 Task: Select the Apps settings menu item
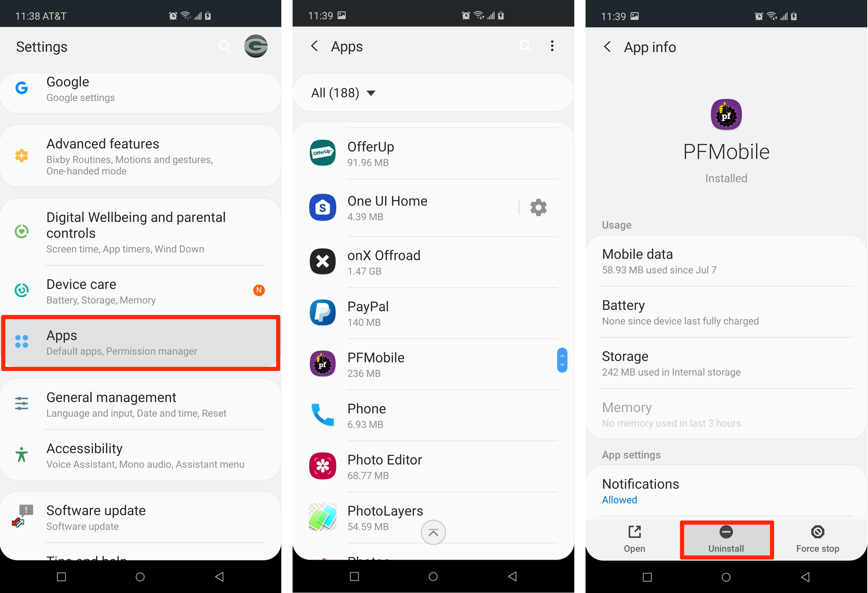[146, 342]
